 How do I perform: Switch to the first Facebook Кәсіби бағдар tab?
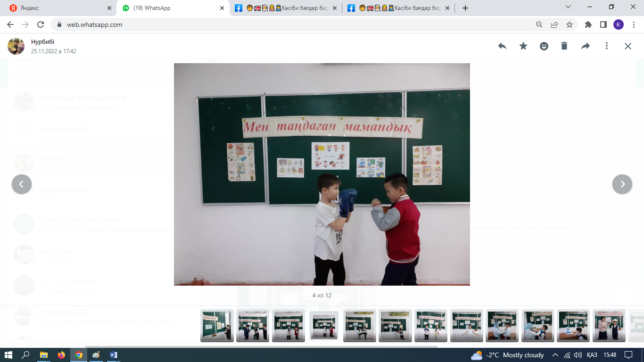(286, 8)
